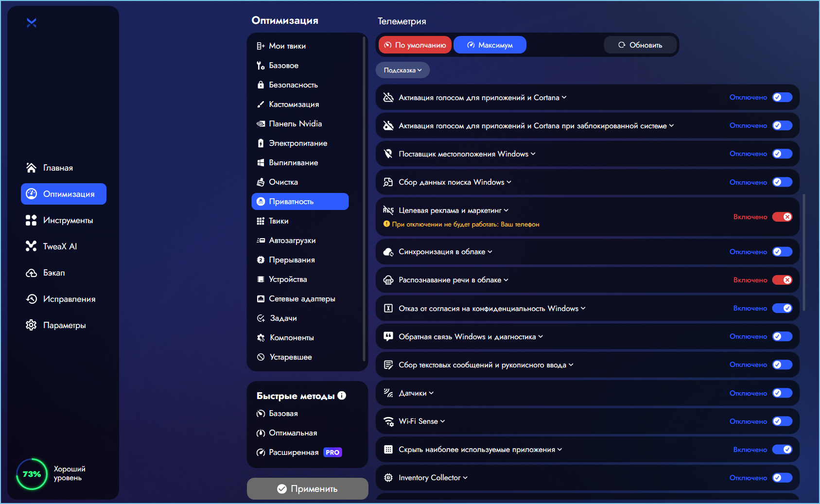Viewport: 820px width, 504px height.
Task: Select the Оптимальная quick method
Action: [x=287, y=433]
